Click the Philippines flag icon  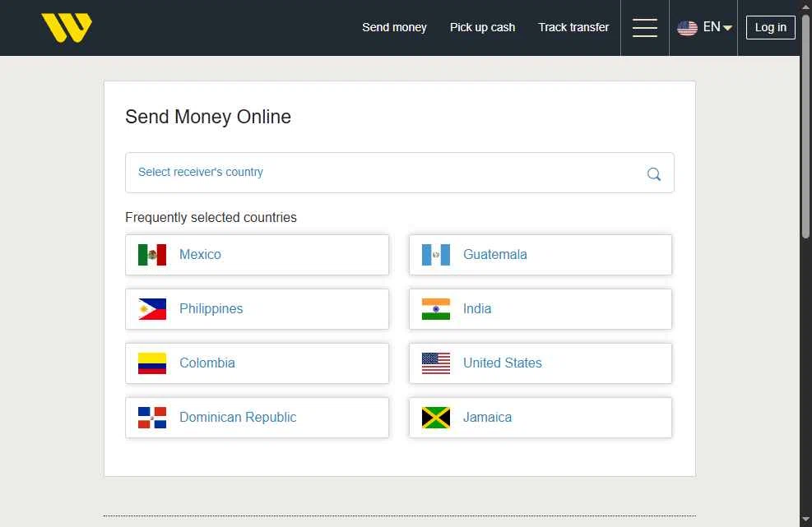(x=152, y=309)
